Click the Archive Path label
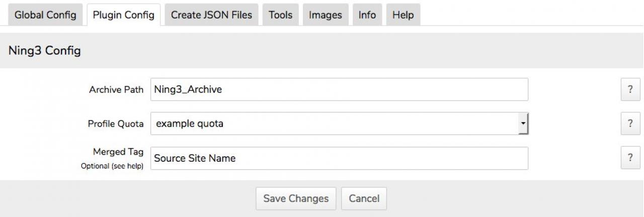The width and height of the screenshot is (644, 217). point(116,90)
